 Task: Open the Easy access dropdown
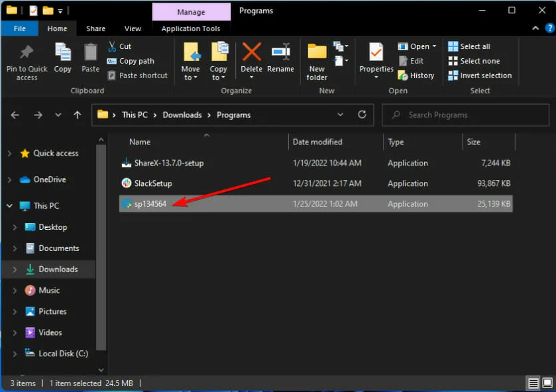(x=341, y=61)
